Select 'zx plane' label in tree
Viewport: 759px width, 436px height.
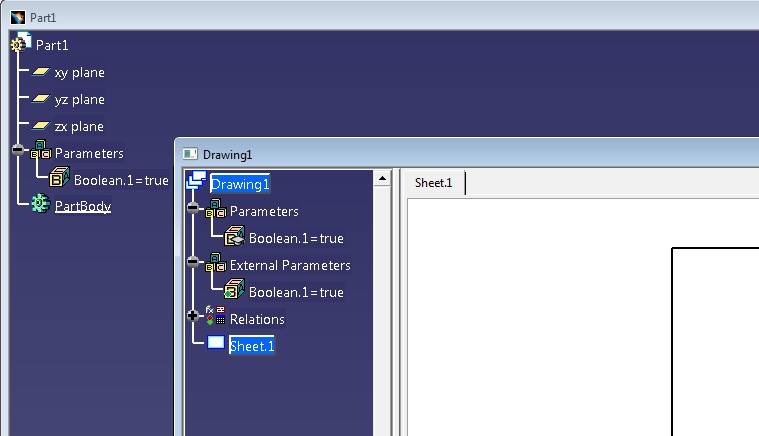tap(79, 127)
